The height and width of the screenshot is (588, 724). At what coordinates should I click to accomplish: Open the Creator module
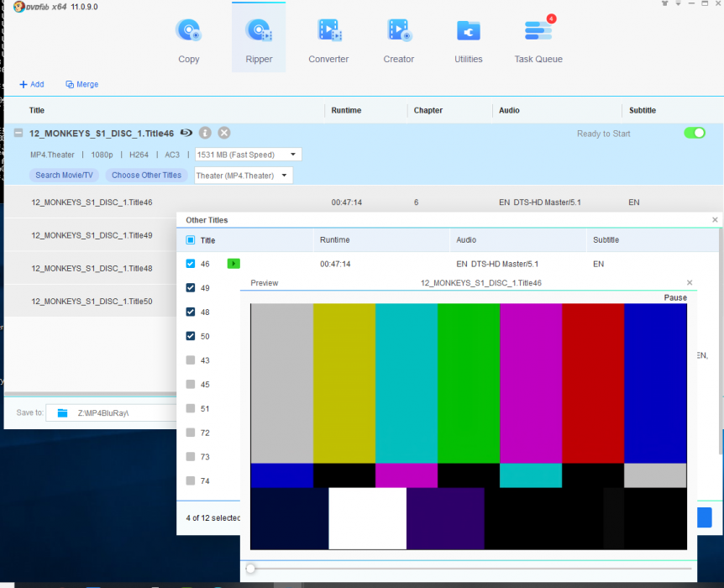pyautogui.click(x=398, y=40)
